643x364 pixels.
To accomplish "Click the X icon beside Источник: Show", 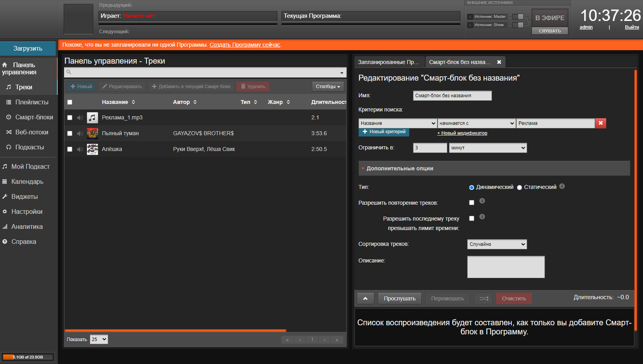I will pyautogui.click(x=470, y=25).
